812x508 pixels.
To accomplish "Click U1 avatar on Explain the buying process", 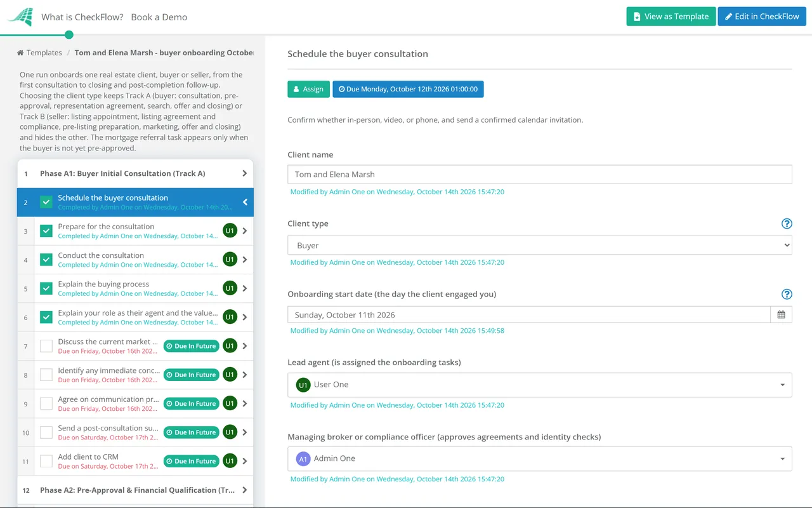I will coord(230,288).
